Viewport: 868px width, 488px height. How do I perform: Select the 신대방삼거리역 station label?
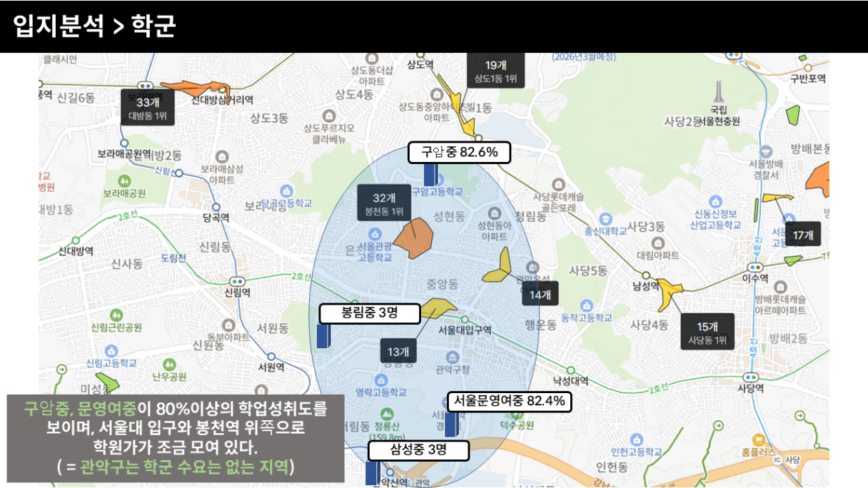(222, 101)
